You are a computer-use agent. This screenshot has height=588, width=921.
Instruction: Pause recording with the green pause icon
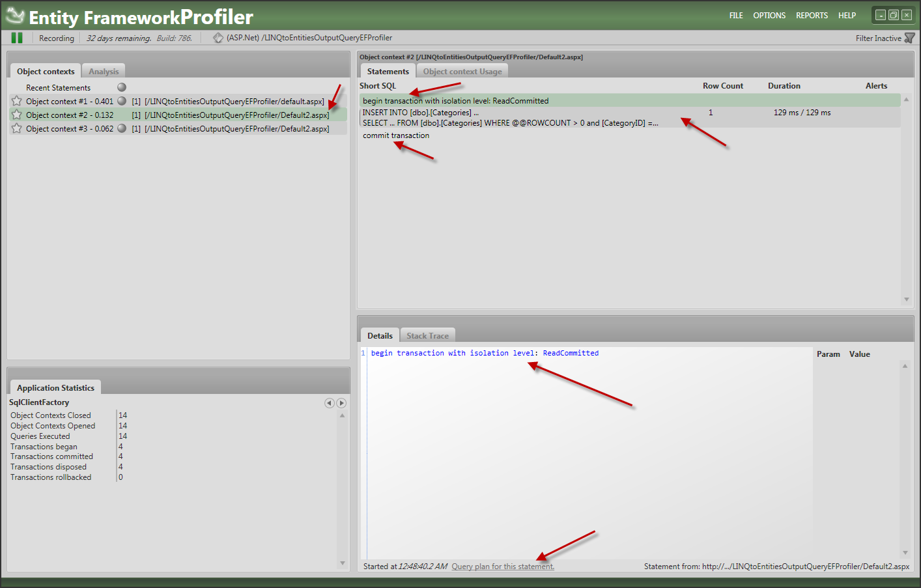[17, 38]
